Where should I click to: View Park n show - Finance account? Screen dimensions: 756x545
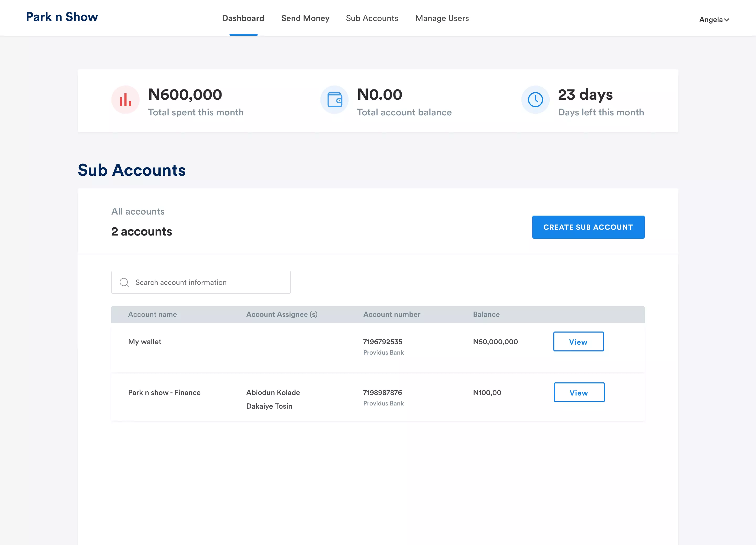pos(579,392)
